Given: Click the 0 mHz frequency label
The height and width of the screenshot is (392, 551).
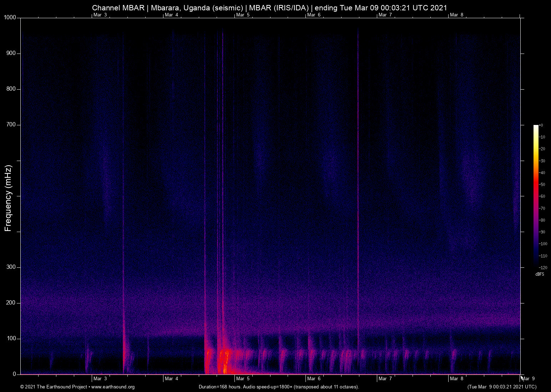Looking at the screenshot, I should coord(15,374).
